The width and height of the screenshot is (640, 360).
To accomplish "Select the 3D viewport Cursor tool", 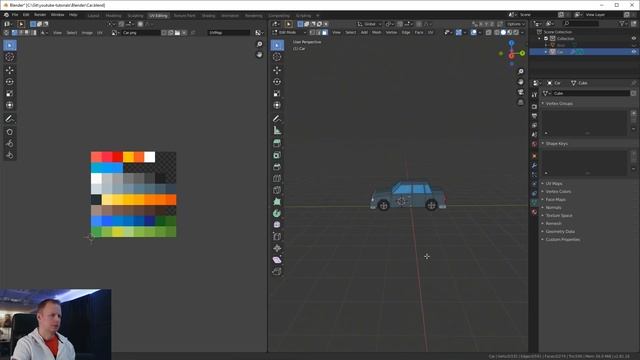I will point(277,57).
